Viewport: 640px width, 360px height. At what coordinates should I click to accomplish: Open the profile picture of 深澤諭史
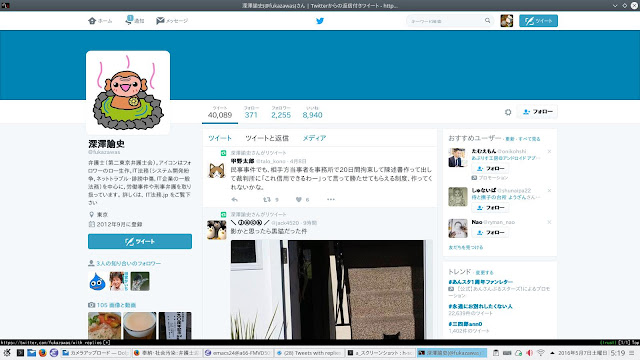point(128,93)
